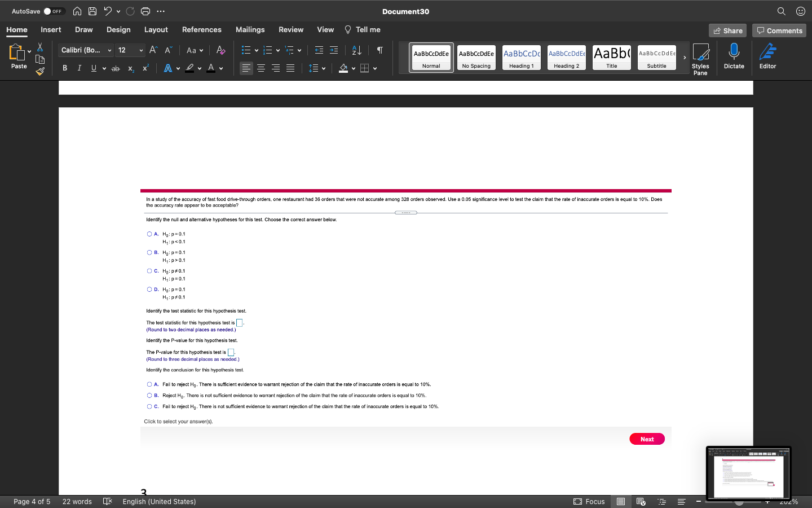Apply font color swatch
Viewport: 812px width, 508px height.
pyautogui.click(x=211, y=68)
